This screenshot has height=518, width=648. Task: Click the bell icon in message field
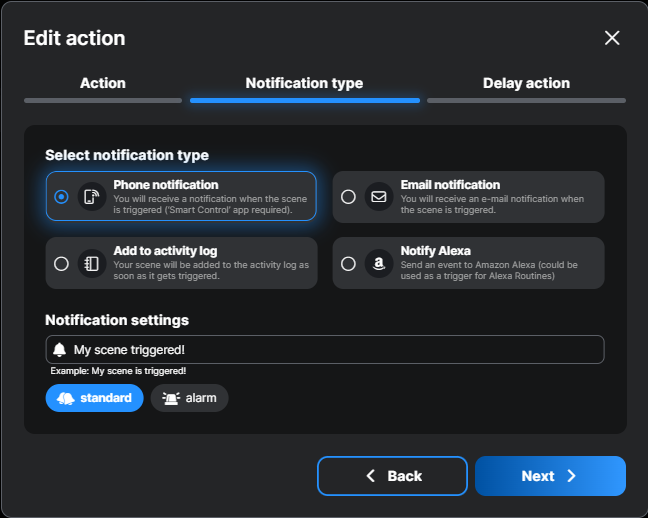(x=60, y=350)
